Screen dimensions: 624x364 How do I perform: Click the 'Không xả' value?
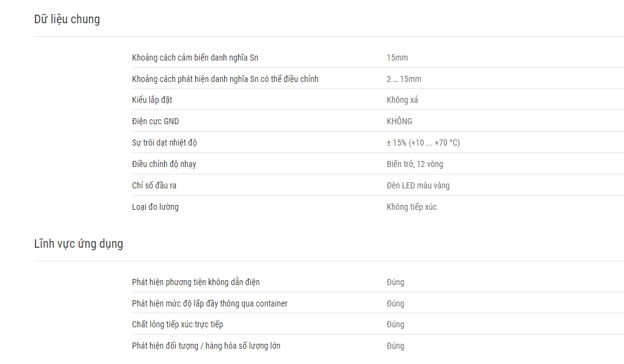pos(402,100)
